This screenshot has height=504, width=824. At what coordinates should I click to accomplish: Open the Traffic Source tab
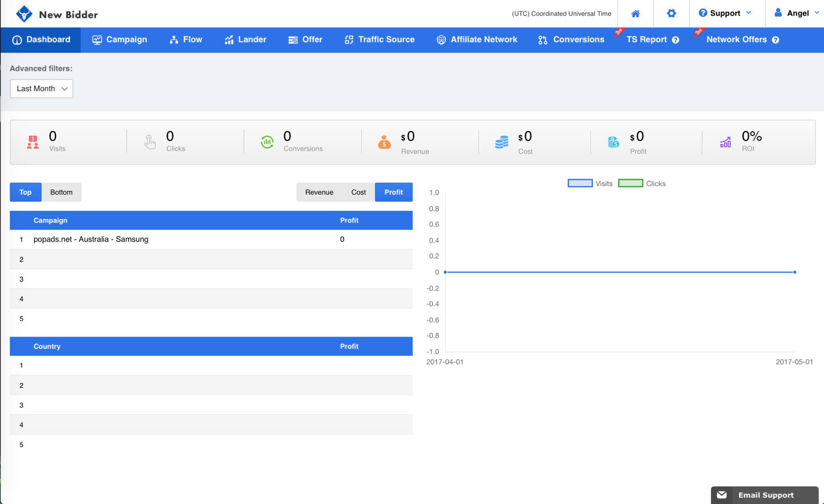(379, 40)
